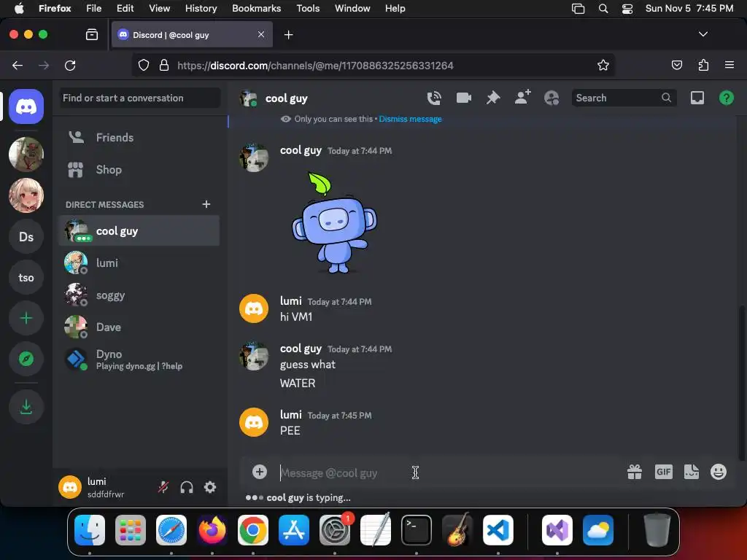This screenshot has height=560, width=747.
Task: Save to Pocket icon
Action: pos(676,65)
